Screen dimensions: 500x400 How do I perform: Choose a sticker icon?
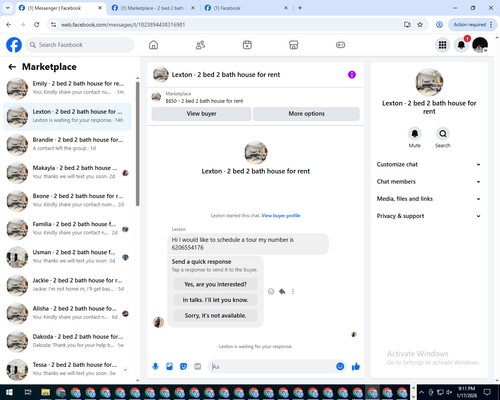(x=183, y=367)
